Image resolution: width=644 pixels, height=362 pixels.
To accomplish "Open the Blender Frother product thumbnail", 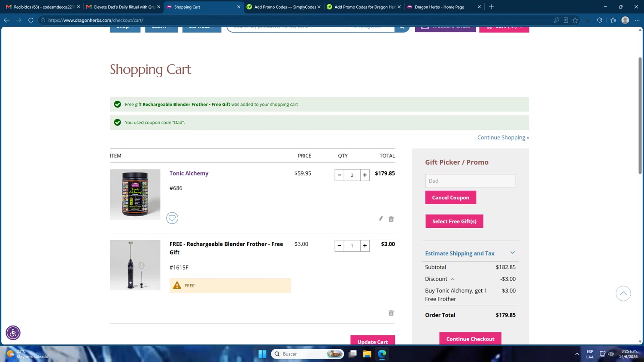I will [135, 265].
